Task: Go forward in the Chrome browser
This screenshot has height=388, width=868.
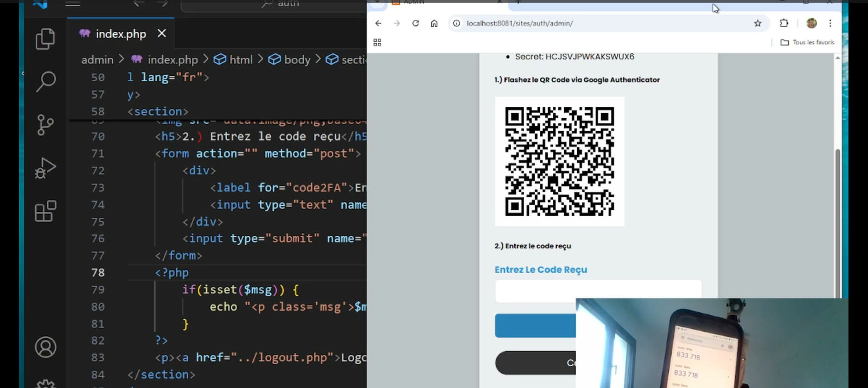Action: 397,23
